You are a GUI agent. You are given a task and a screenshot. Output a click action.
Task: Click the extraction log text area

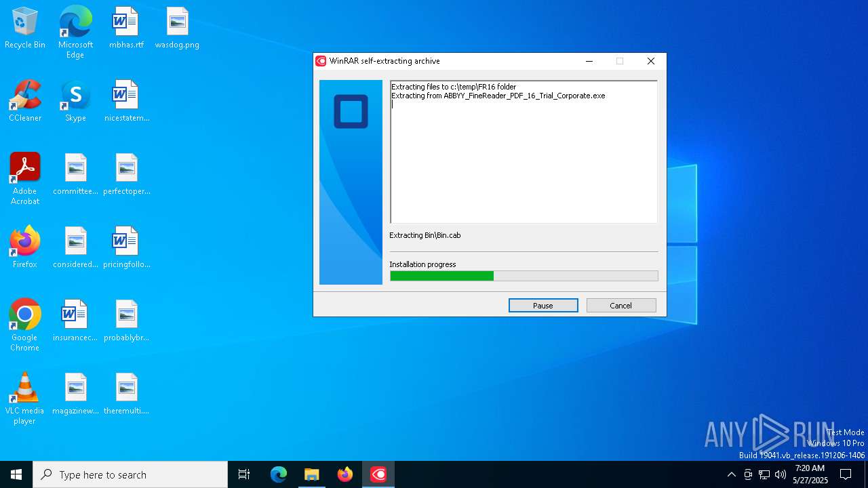pyautogui.click(x=524, y=152)
